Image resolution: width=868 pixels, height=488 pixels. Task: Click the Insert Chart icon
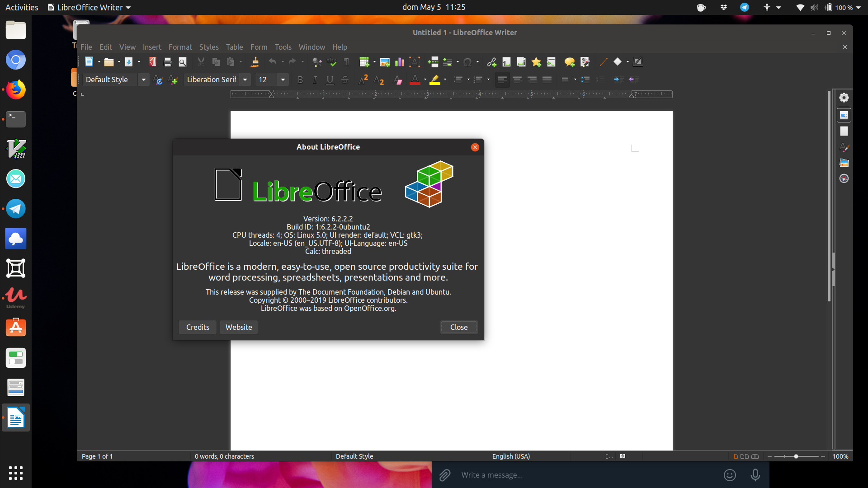pos(400,62)
